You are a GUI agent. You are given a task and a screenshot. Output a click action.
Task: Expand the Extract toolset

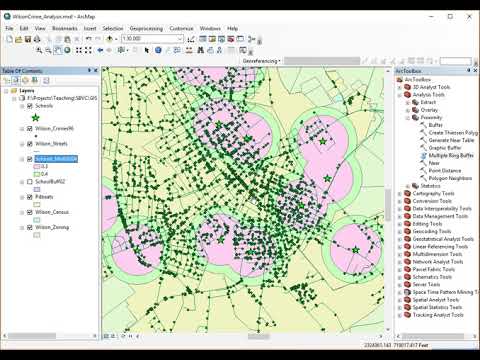(x=407, y=102)
